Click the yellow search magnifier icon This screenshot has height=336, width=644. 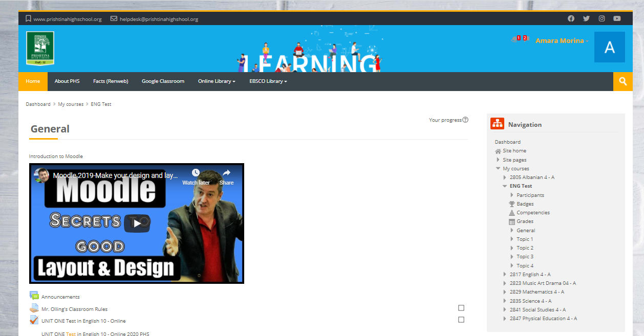pos(622,81)
